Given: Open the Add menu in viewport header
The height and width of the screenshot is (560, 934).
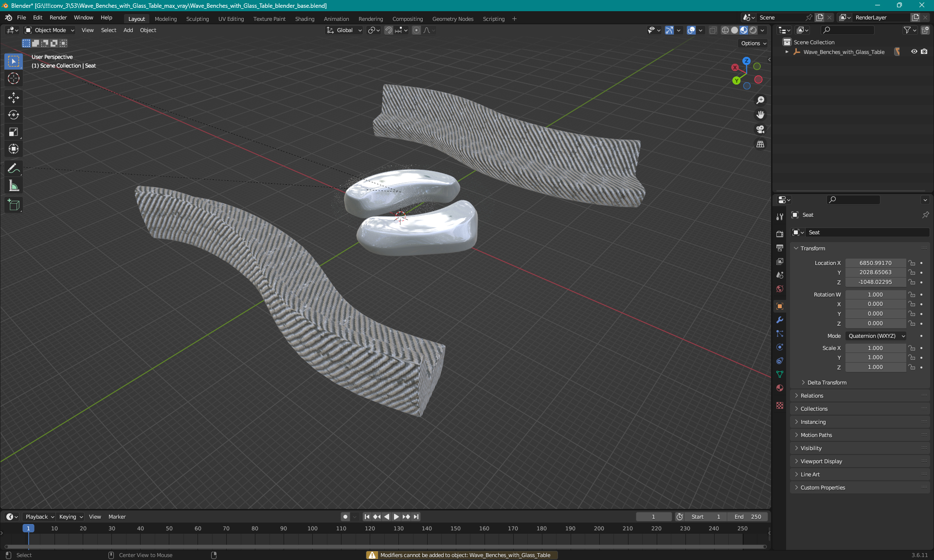Looking at the screenshot, I should click(128, 30).
